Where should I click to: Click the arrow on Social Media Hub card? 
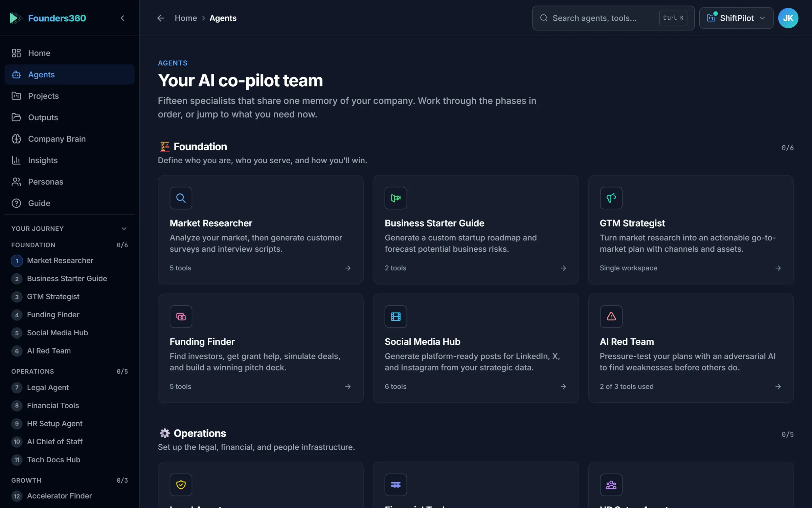(x=563, y=386)
